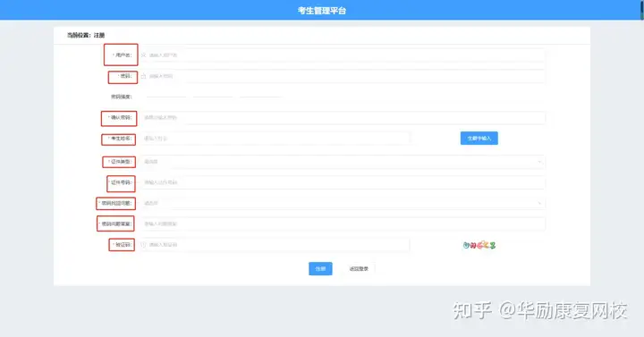Screen dimensions: 644x337
Task: Open the 证件类型 ID type dropdown
Action: 342,162
